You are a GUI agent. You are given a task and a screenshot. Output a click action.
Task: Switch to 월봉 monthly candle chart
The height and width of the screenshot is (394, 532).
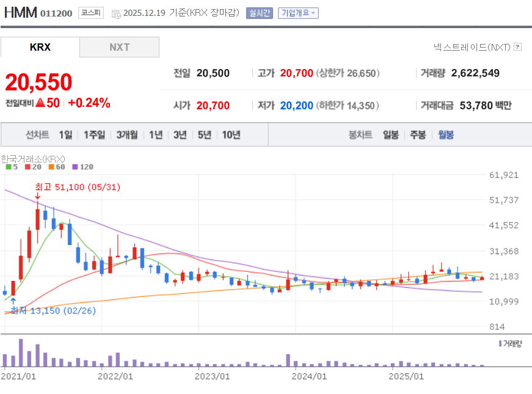446,135
